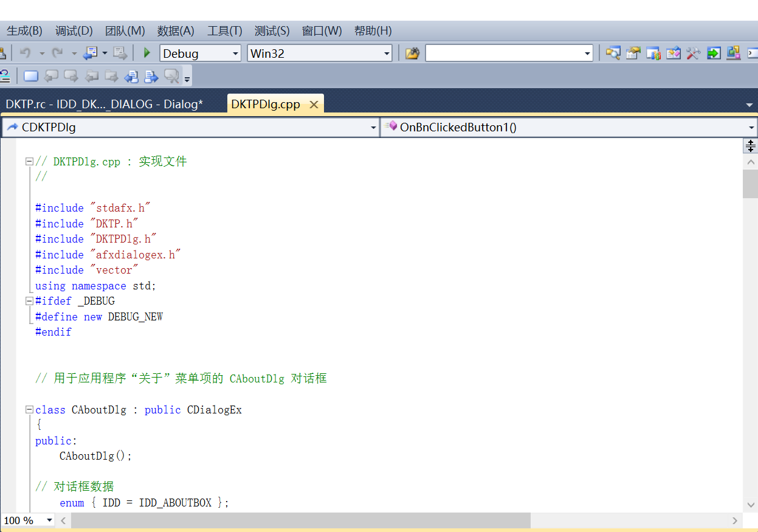Viewport: 758px width, 532px height.
Task: Go to the previous bookmark
Action: [x=52, y=76]
